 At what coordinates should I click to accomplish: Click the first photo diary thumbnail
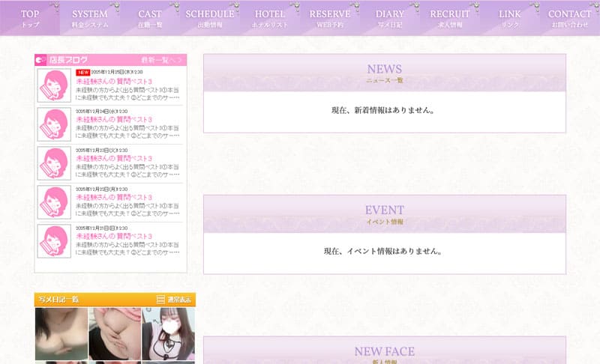[x=61, y=333]
